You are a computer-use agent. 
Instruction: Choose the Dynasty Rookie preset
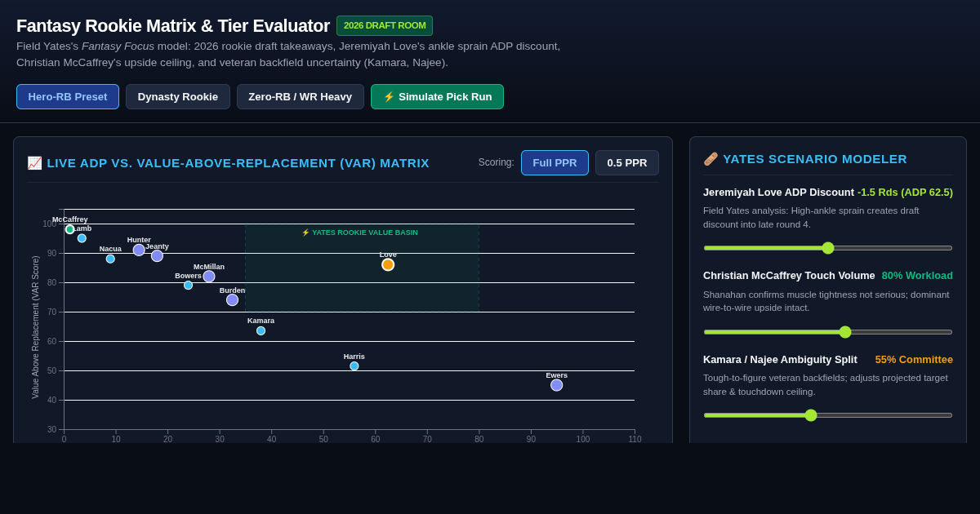coord(178,96)
